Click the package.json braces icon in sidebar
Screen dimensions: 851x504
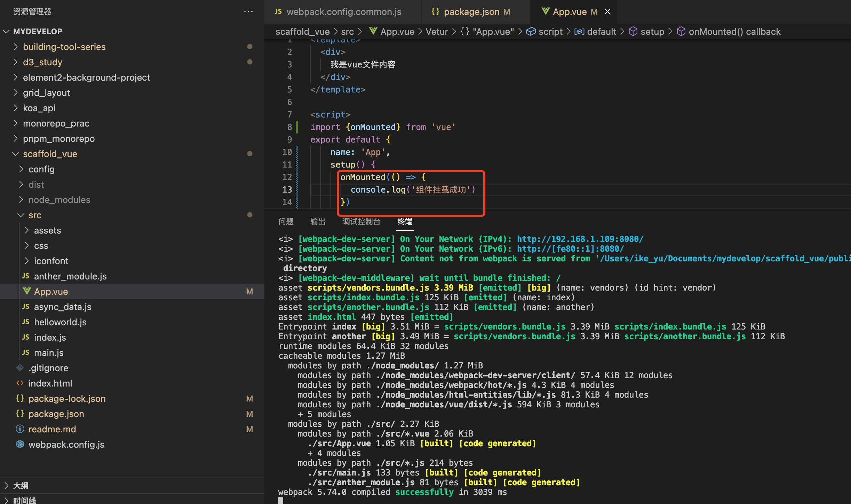tap(20, 414)
